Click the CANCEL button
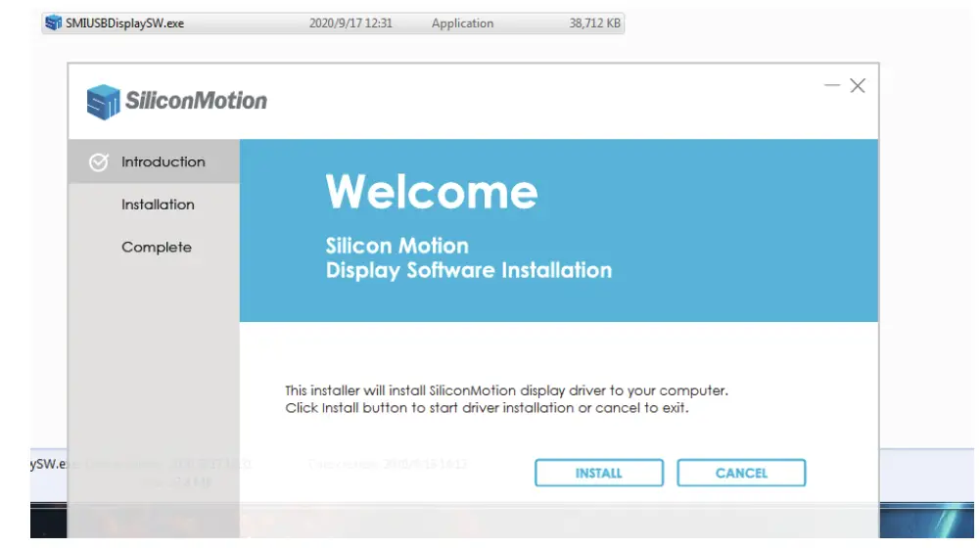The image size is (980, 548). pyautogui.click(x=741, y=473)
